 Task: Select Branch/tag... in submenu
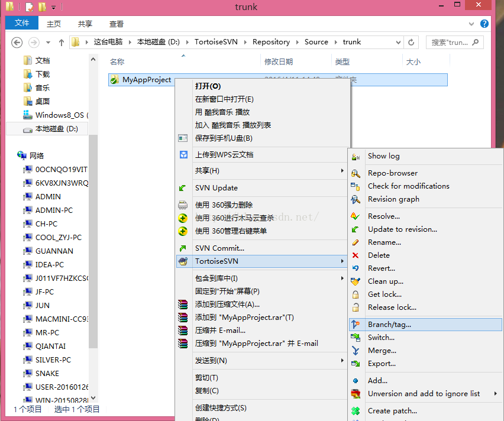pos(425,325)
